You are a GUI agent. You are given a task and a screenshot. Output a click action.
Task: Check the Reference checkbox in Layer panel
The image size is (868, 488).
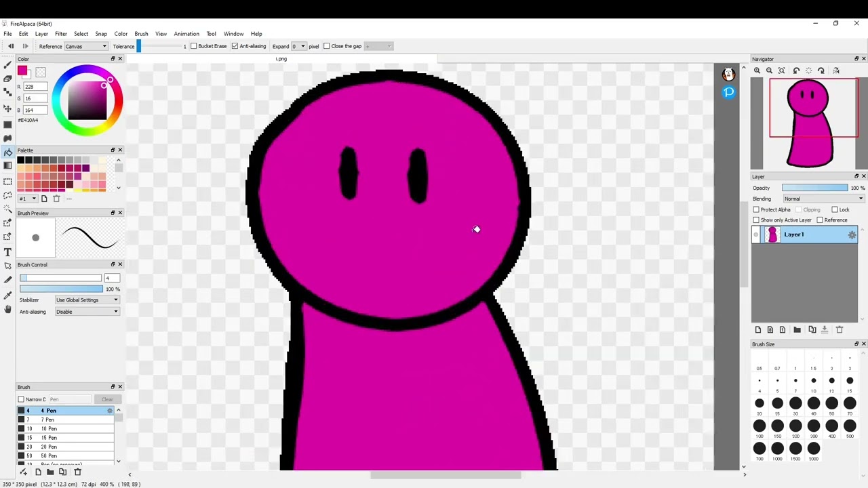[x=820, y=220]
